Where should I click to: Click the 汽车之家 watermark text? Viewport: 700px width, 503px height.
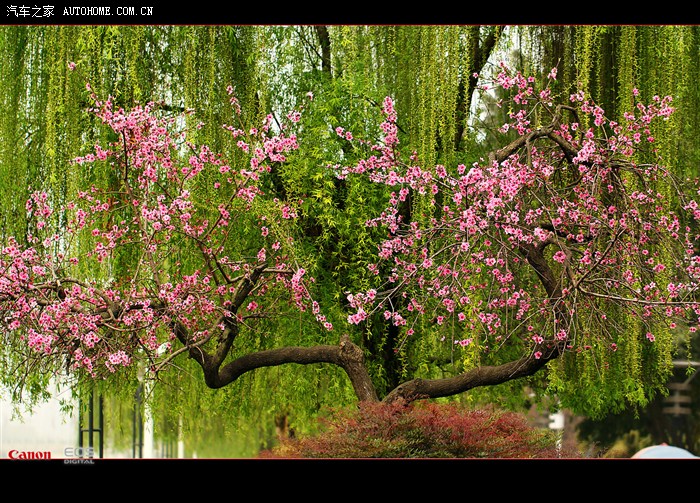pyautogui.click(x=30, y=11)
